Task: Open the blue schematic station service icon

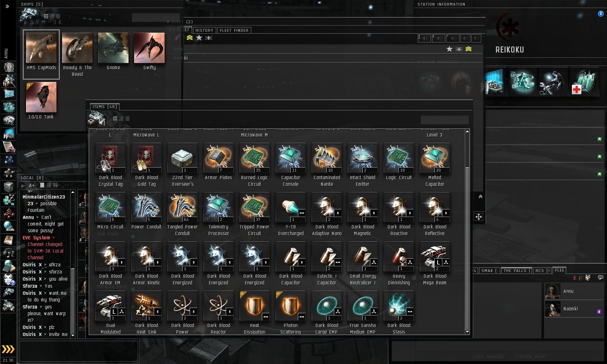Action: pyautogui.click(x=493, y=82)
